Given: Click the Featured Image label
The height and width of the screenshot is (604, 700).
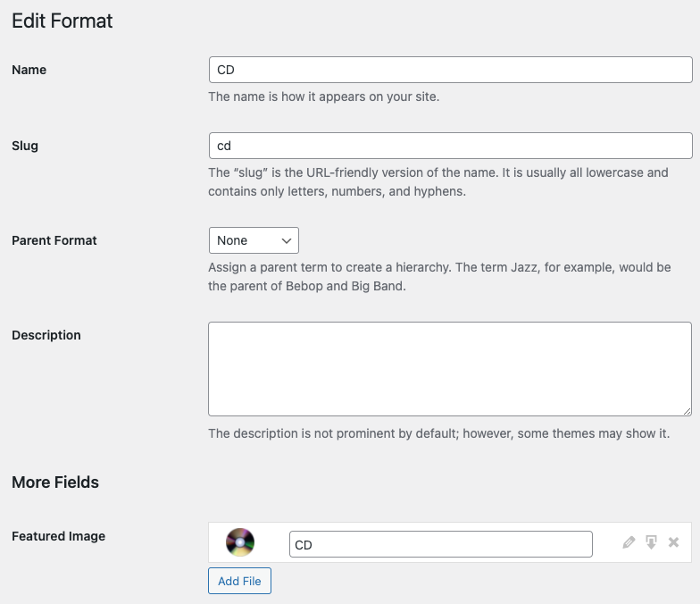Looking at the screenshot, I should point(59,536).
